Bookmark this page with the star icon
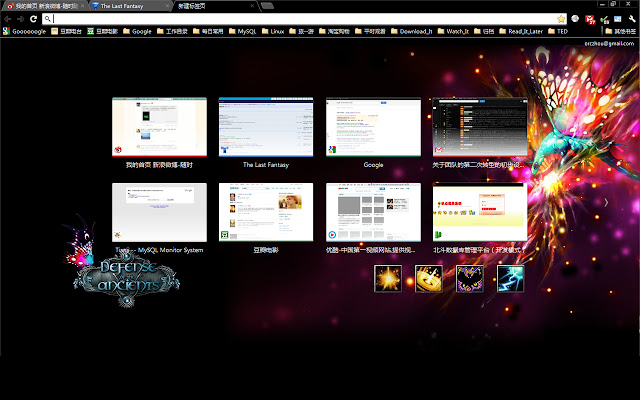The height and width of the screenshot is (400, 640). coord(561,19)
